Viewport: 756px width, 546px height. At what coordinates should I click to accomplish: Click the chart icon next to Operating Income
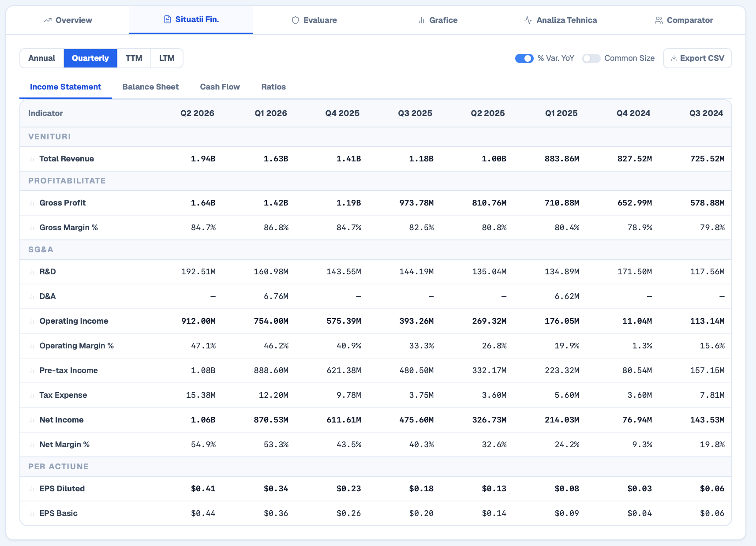pyautogui.click(x=32, y=322)
